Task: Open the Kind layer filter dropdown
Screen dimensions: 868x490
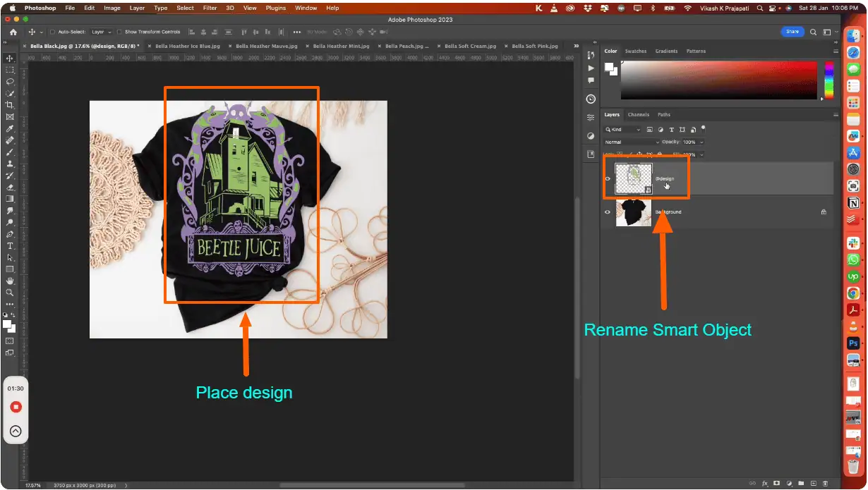Action: [x=623, y=130]
